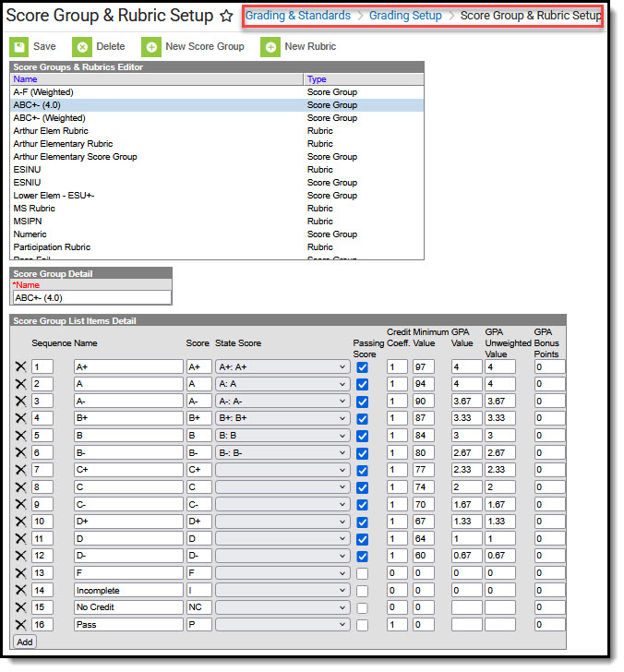624x672 pixels.
Task: Uncheck Passing Score for B+ row
Action: (362, 419)
